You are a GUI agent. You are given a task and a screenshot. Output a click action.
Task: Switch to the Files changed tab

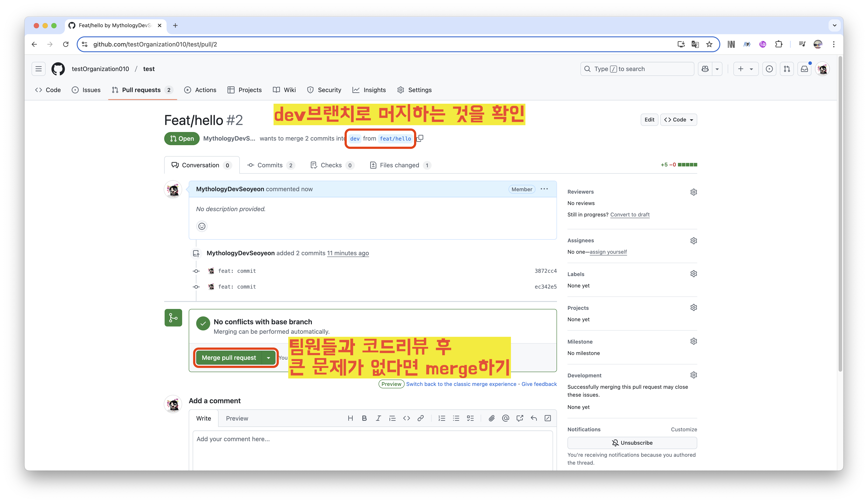tap(400, 165)
